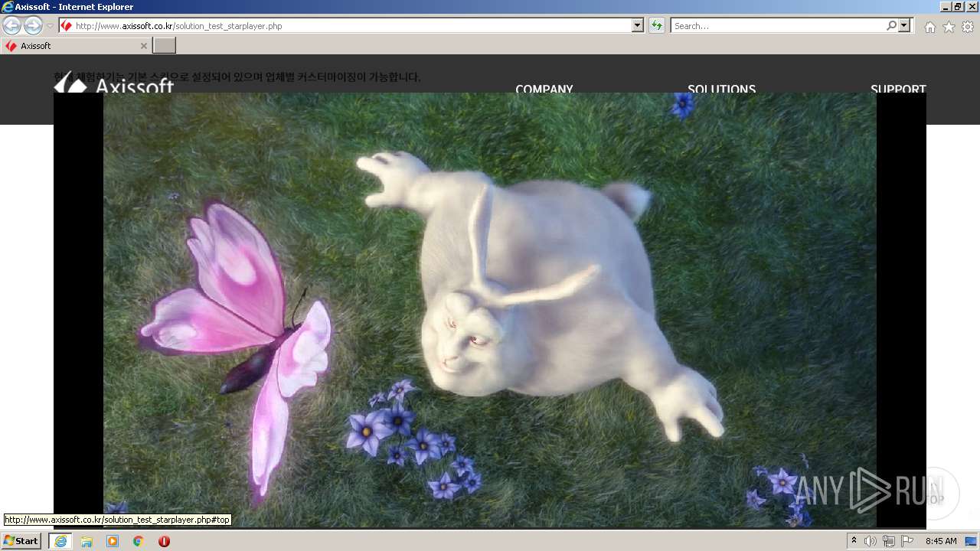Viewport: 980px width, 551px height.
Task: Open the red Opera icon in taskbar
Action: point(164,541)
